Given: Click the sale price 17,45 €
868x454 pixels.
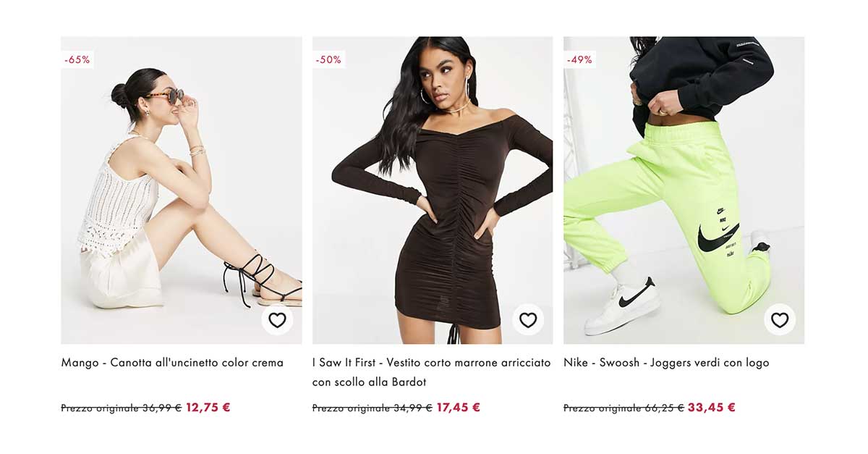Looking at the screenshot, I should tap(459, 407).
